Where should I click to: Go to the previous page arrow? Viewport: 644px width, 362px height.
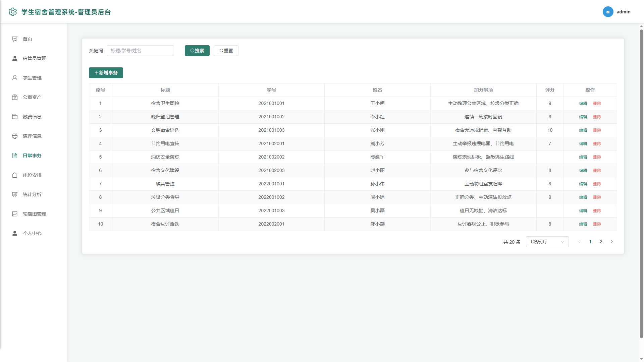[x=579, y=242]
